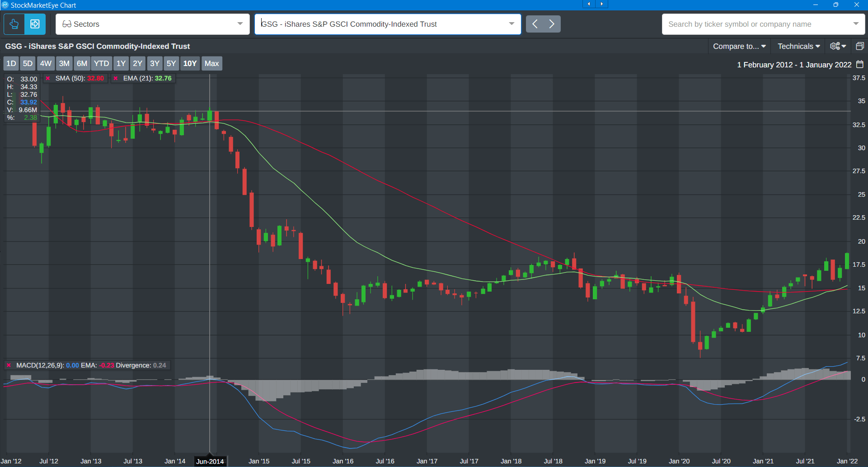Select the 3Y time range
The height and width of the screenshot is (467, 868).
[155, 63]
